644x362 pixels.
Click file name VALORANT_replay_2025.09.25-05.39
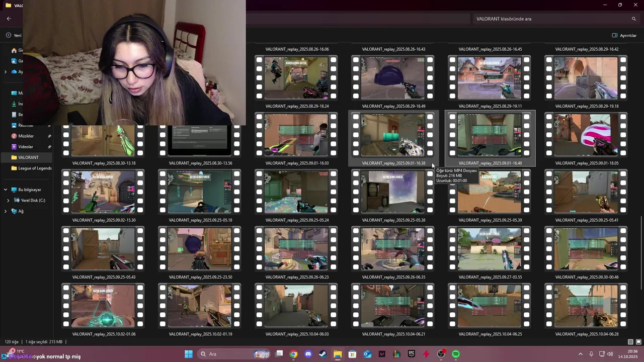click(490, 220)
